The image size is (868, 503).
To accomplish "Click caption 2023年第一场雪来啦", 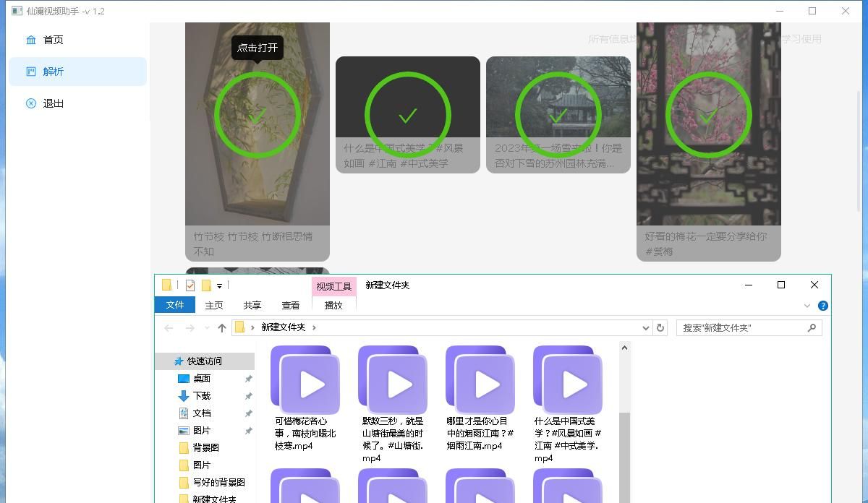I will click(x=558, y=155).
